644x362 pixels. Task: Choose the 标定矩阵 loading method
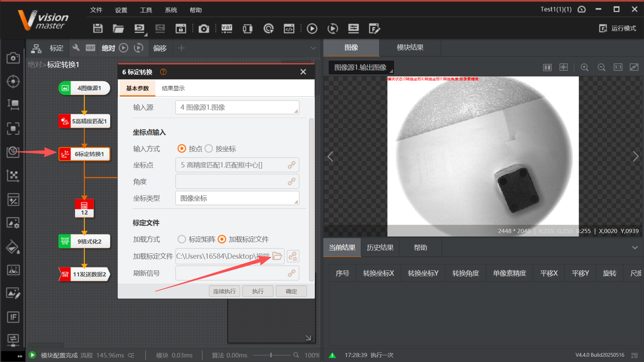pyautogui.click(x=182, y=239)
